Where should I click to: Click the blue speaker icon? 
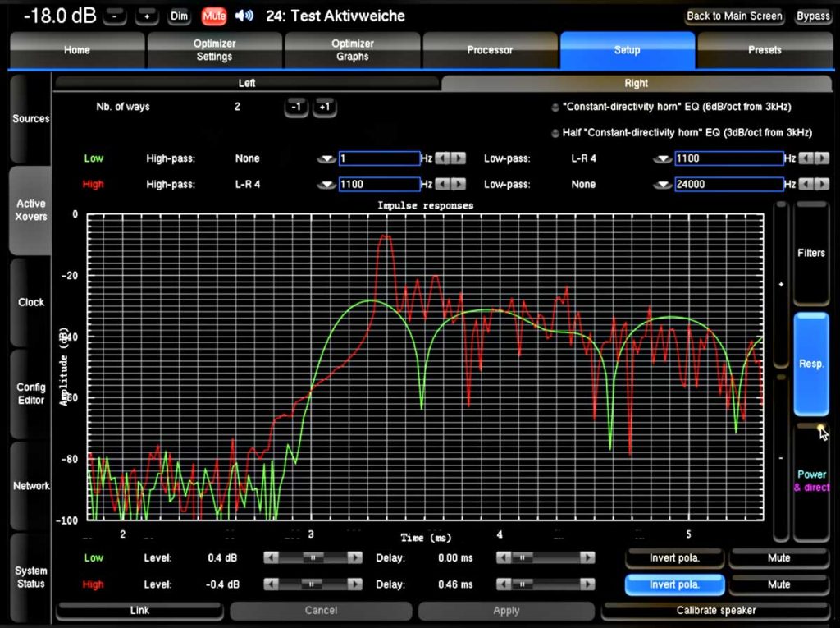pyautogui.click(x=244, y=16)
